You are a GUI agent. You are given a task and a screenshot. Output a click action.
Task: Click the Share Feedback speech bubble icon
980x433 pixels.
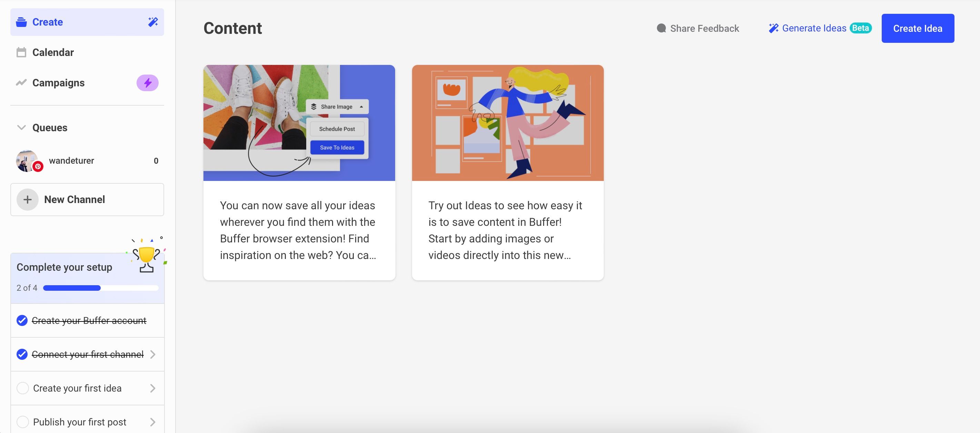point(661,29)
